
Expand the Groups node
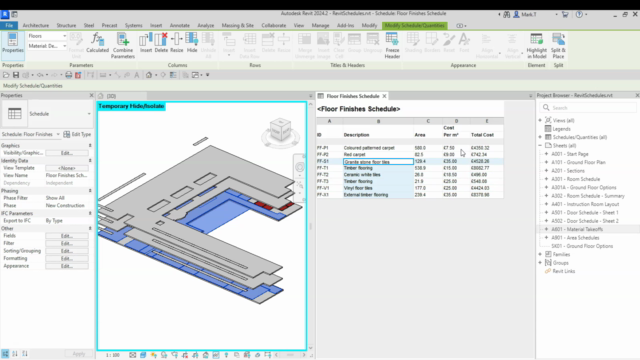pyautogui.click(x=540, y=263)
